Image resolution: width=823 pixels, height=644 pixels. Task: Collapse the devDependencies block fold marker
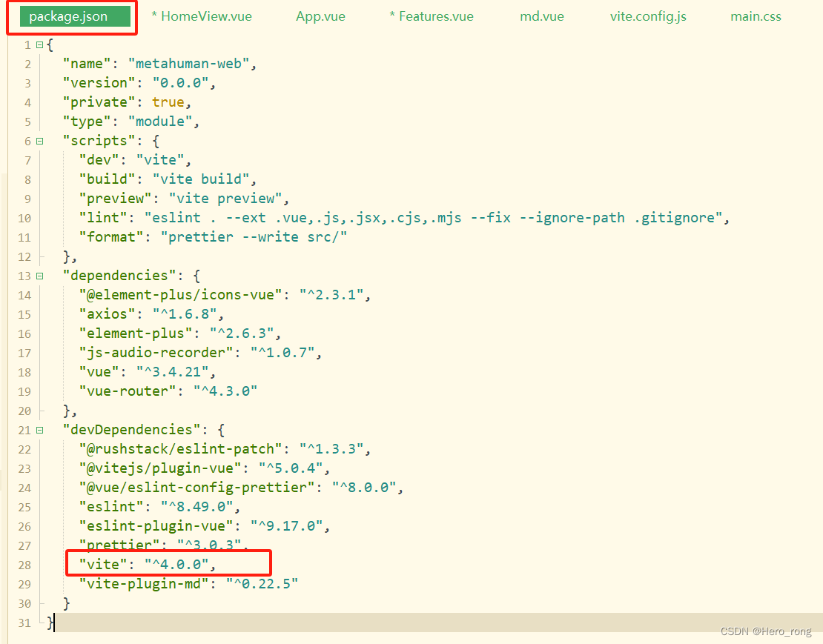(39, 430)
